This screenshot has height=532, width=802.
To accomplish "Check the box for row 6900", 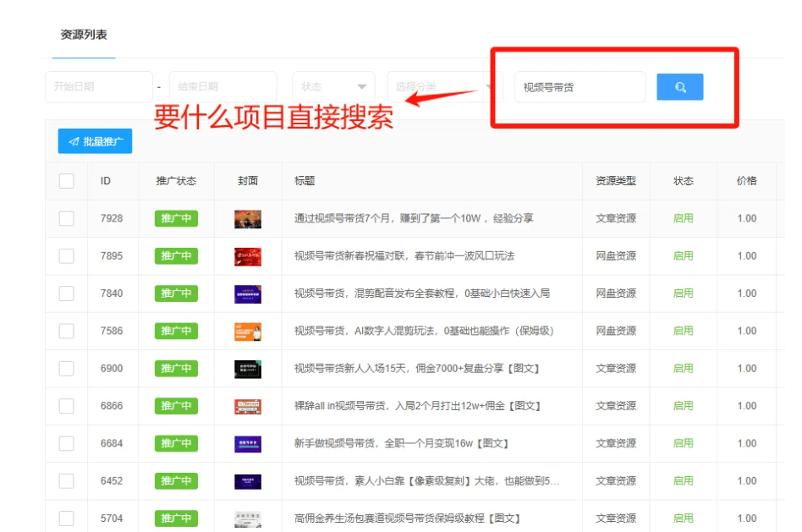I will [x=67, y=368].
